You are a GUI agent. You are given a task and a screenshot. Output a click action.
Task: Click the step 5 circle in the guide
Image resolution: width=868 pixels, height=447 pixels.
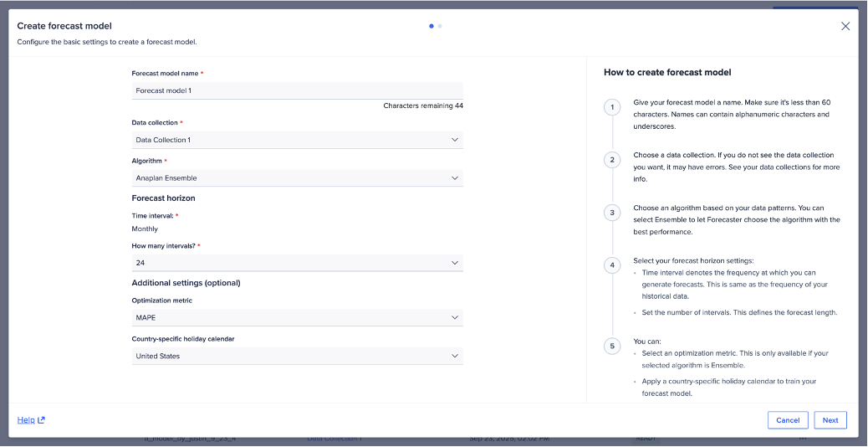coord(612,346)
